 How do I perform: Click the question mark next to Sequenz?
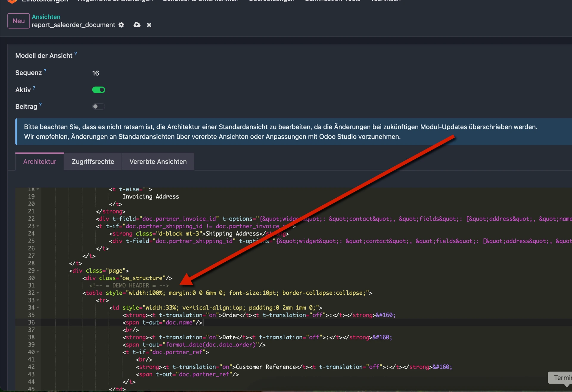point(45,70)
